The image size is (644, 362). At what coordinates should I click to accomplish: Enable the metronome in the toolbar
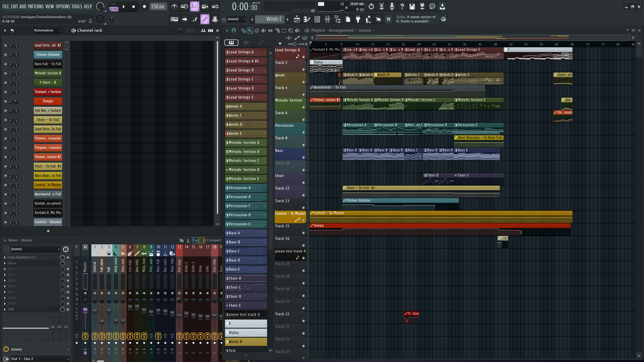pos(174,7)
